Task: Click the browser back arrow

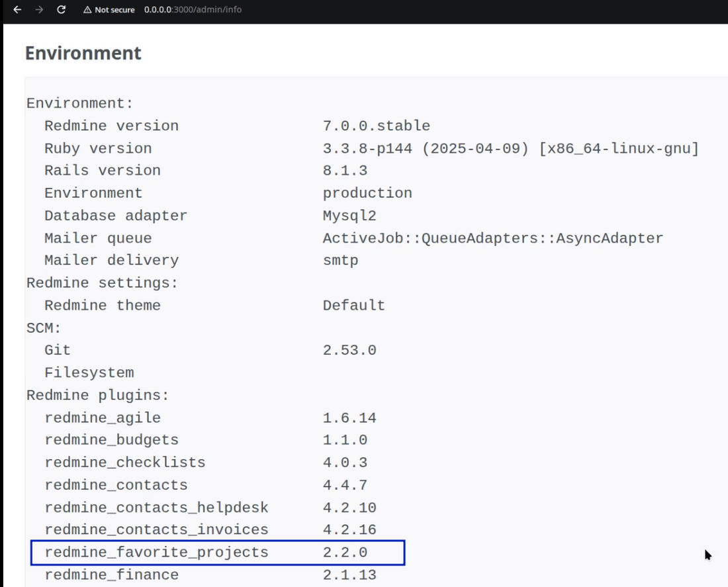Action: 17,9
